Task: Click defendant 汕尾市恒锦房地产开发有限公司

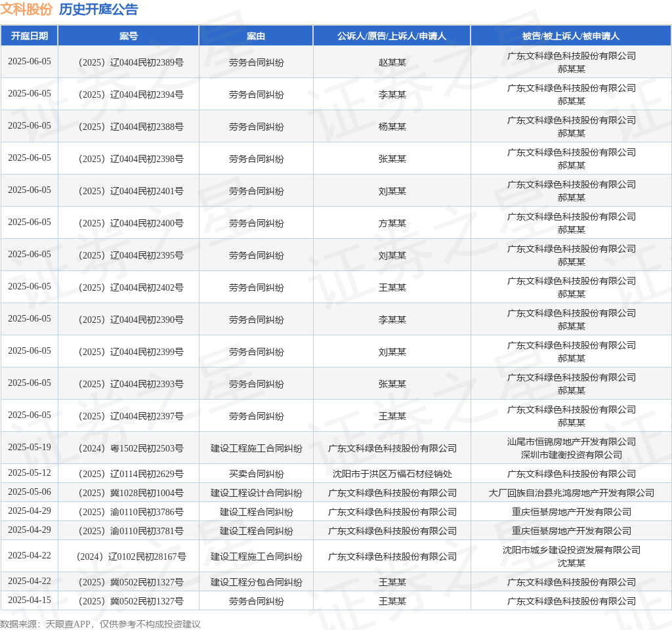Action: 572,442
